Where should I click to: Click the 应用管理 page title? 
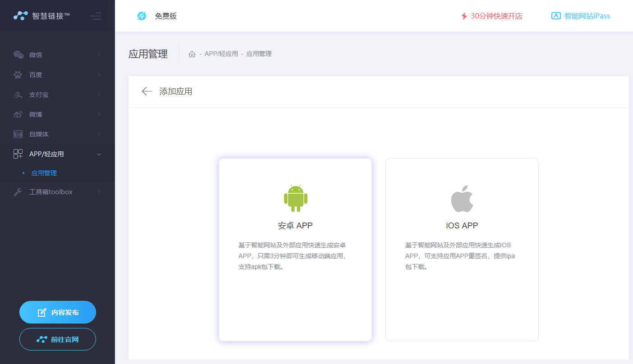(148, 54)
